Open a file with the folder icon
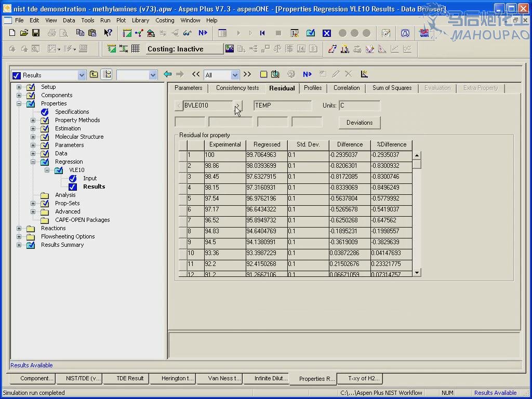 click(x=24, y=33)
